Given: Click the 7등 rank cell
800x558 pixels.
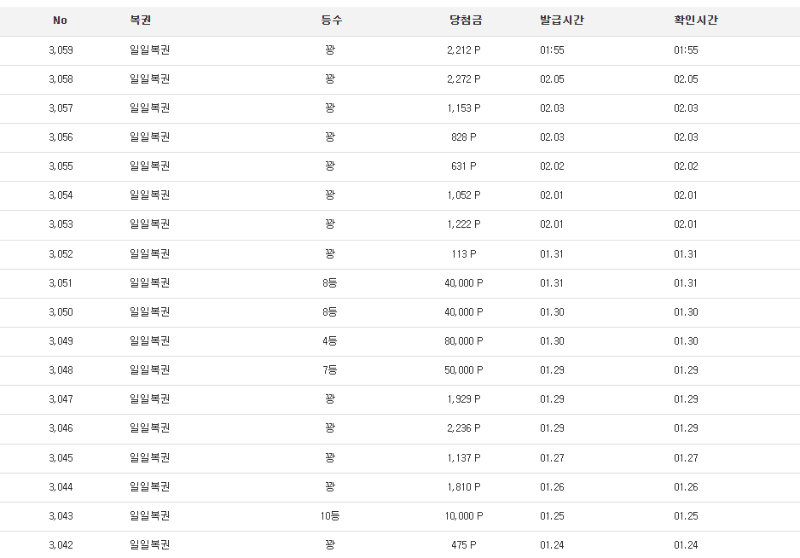Looking at the screenshot, I should (x=330, y=370).
